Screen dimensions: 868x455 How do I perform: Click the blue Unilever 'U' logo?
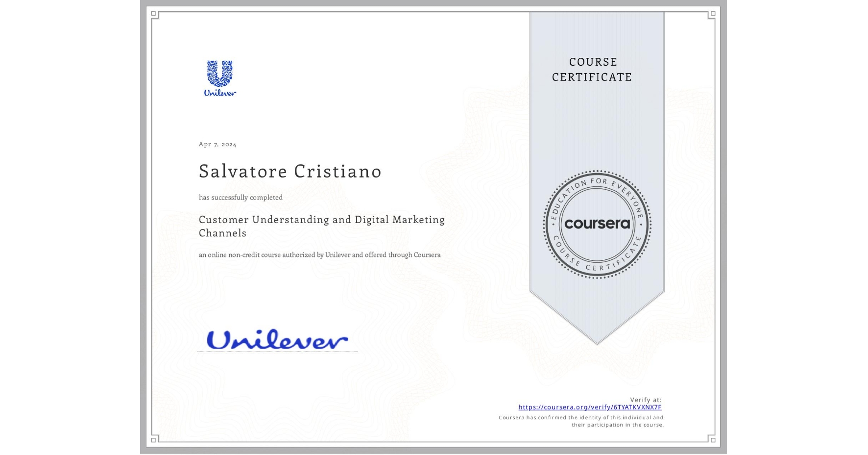219,73
